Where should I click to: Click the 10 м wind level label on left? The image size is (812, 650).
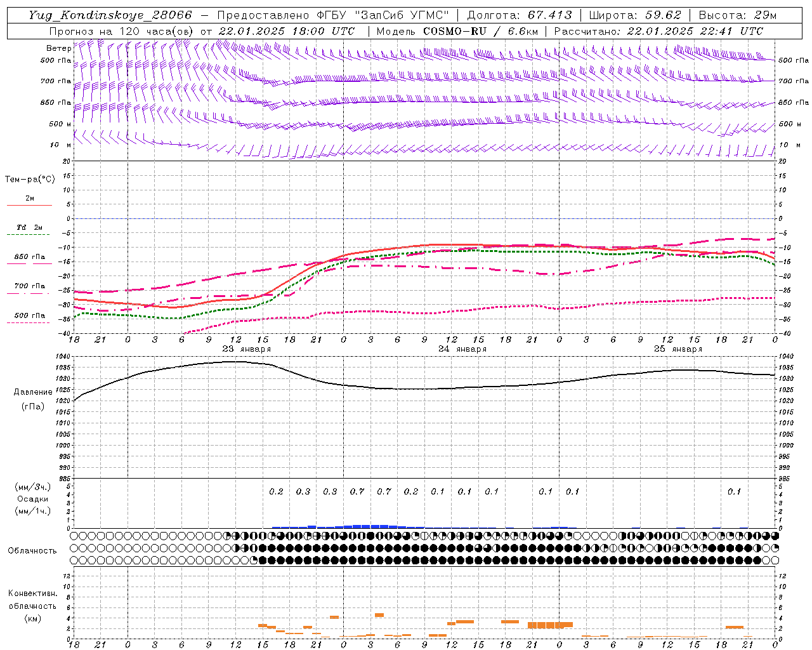tap(60, 145)
